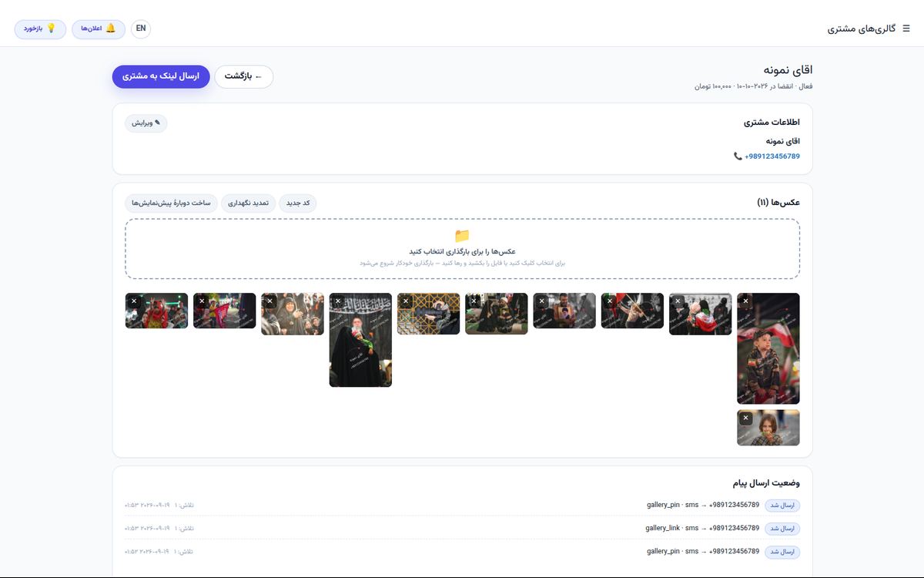Click the send link to customer button
The height and width of the screenshot is (578, 924).
(x=161, y=76)
